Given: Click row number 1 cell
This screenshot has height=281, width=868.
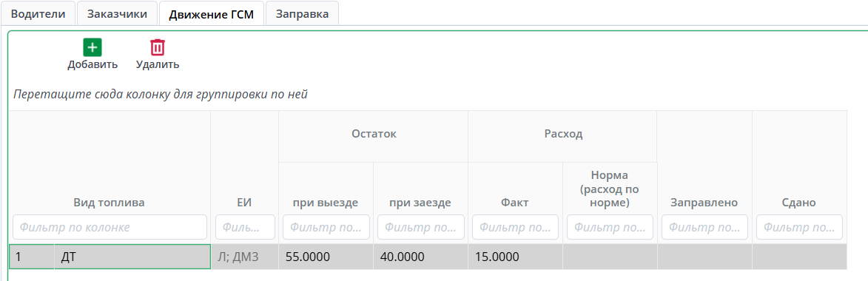Looking at the screenshot, I should pyautogui.click(x=32, y=257).
